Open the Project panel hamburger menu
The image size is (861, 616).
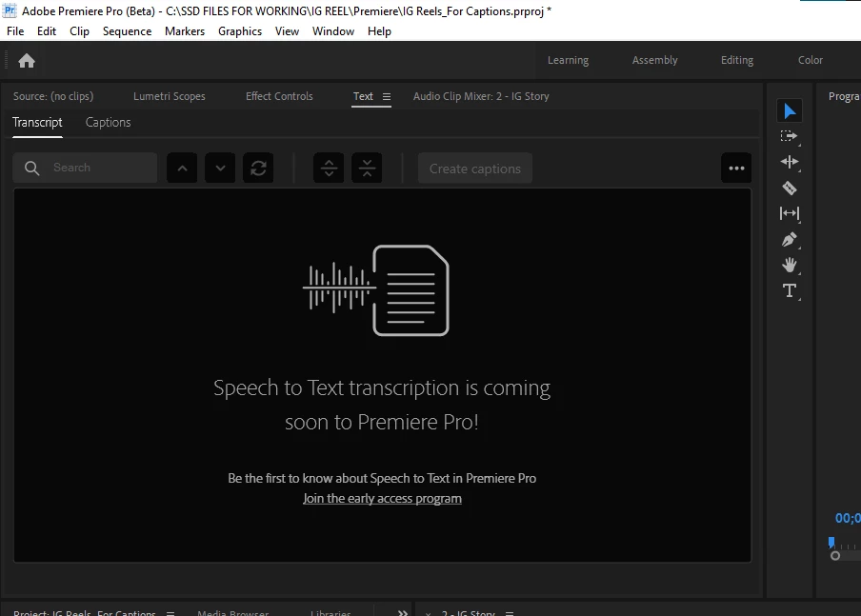(170, 613)
